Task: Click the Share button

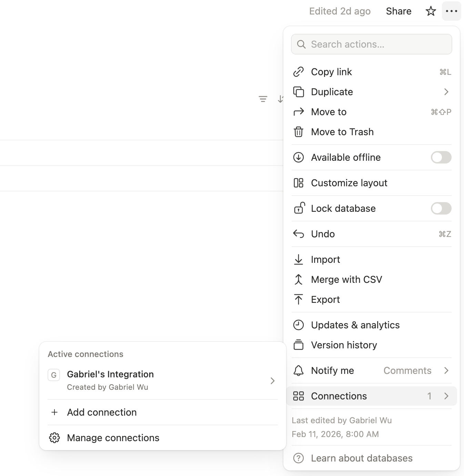Action: point(399,11)
